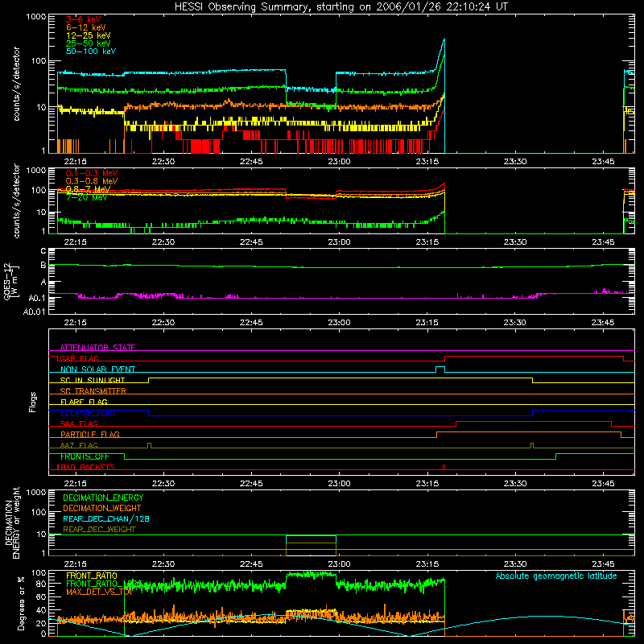Click the DECIMATION_WEIGHT legend label
644x644 pixels.
coord(102,508)
